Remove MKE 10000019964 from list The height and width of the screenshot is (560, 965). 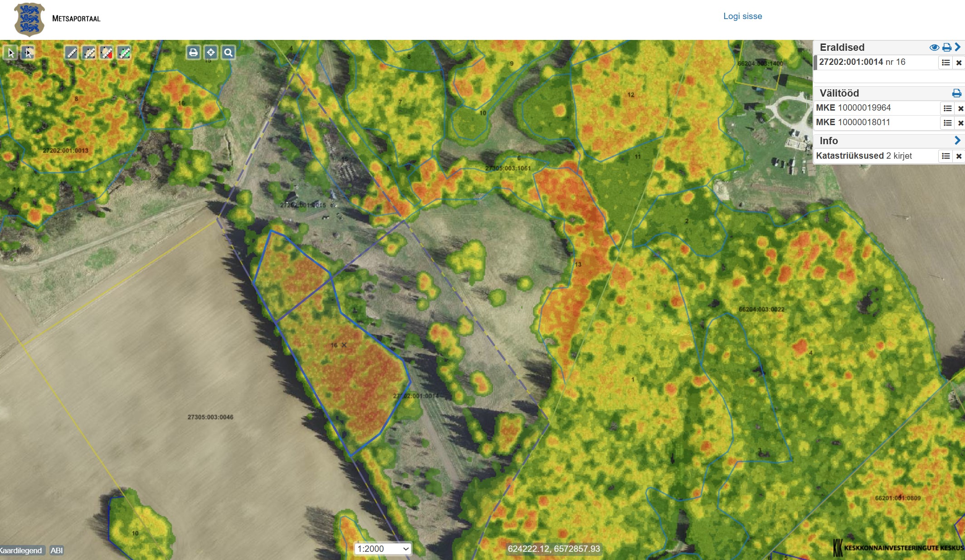point(960,108)
